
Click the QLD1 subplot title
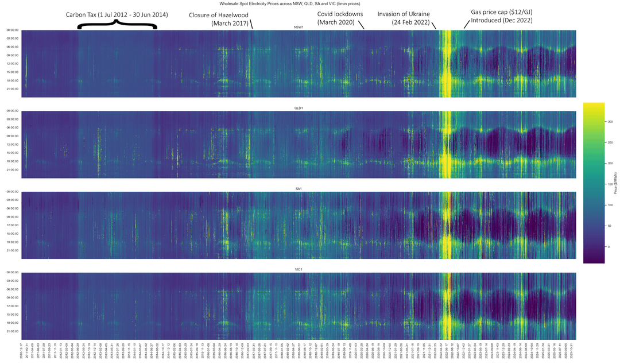pyautogui.click(x=299, y=107)
